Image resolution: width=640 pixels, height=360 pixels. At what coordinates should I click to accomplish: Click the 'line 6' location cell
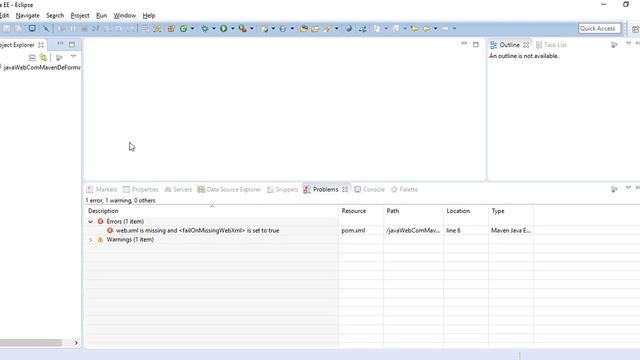pyautogui.click(x=453, y=231)
